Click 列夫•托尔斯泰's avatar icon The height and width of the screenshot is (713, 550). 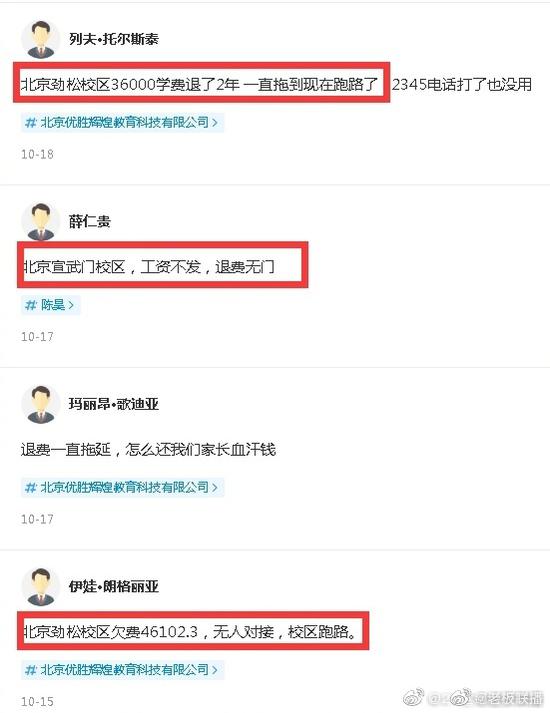coord(41,39)
